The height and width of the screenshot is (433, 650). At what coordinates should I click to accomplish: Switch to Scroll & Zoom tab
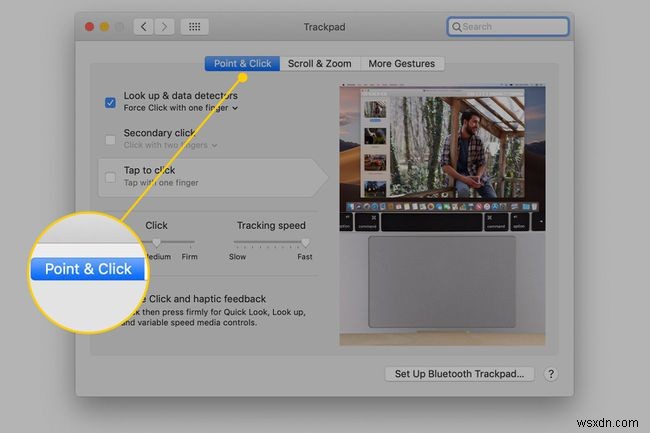click(x=320, y=64)
